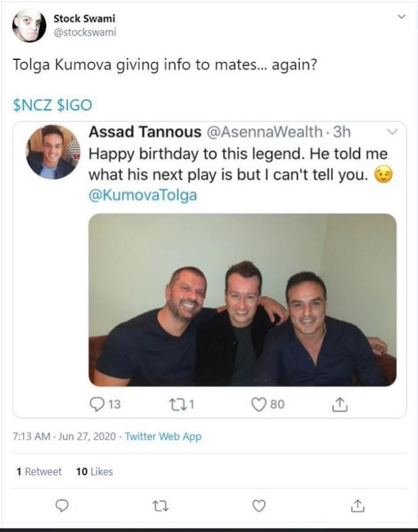Click the reply icon under the main tweet

[62, 505]
